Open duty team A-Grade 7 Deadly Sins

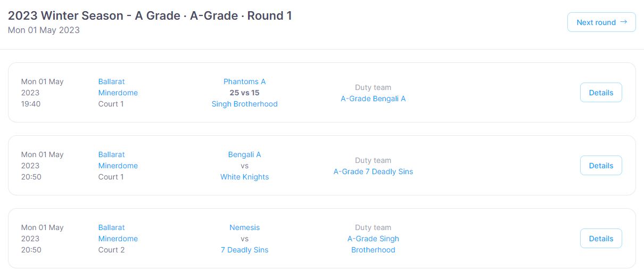(x=373, y=171)
